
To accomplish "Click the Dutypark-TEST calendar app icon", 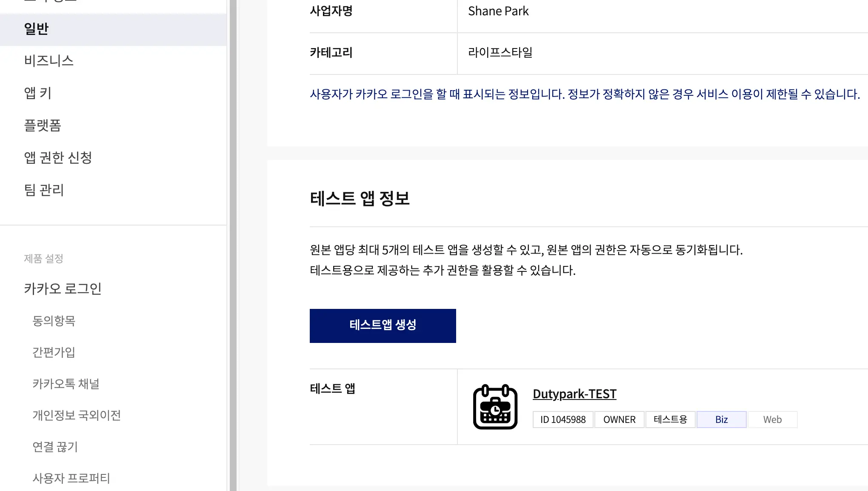I will pyautogui.click(x=495, y=407).
